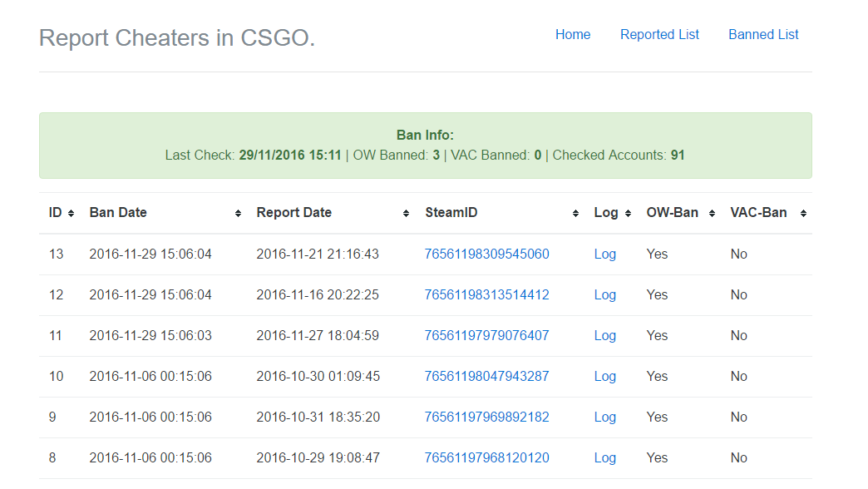Open SteamID 76561198313514412 link

(486, 295)
